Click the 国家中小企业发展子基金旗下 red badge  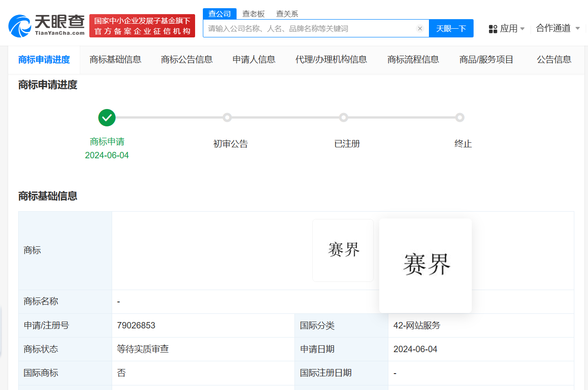point(142,26)
